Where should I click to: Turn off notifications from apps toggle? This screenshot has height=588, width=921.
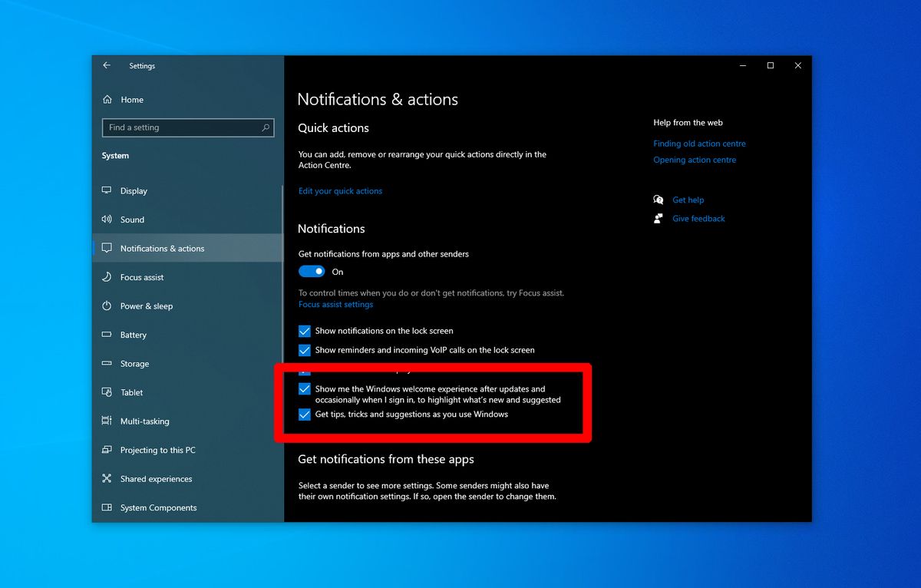pyautogui.click(x=312, y=272)
